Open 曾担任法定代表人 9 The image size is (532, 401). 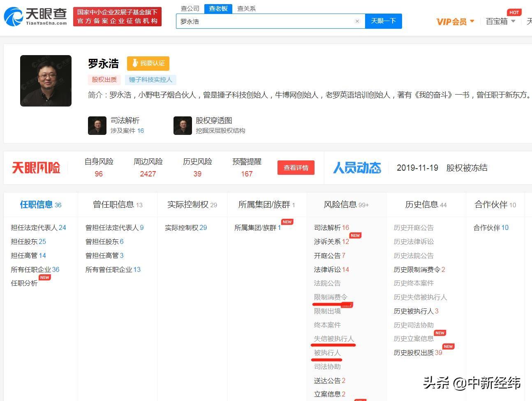pos(115,228)
